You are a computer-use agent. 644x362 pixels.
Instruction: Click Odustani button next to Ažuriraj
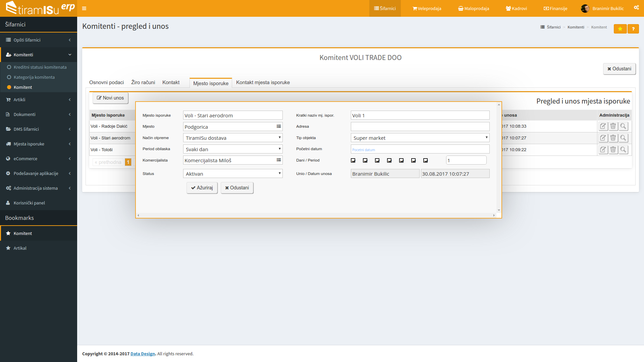click(x=237, y=188)
